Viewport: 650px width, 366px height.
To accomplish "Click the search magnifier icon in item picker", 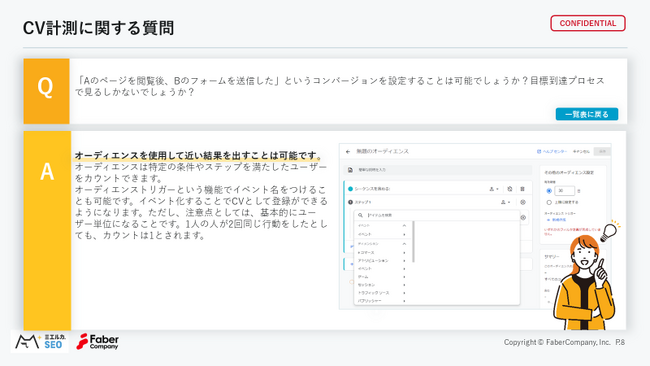I will [x=360, y=215].
